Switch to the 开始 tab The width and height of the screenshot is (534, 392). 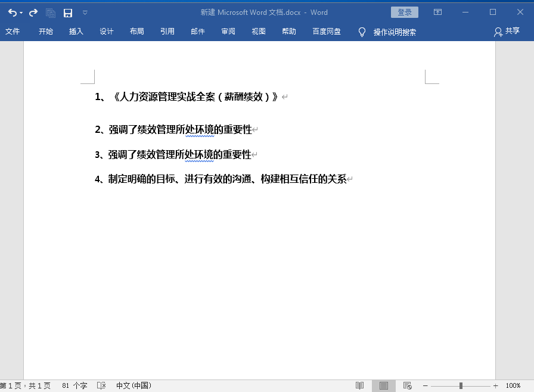(46, 32)
